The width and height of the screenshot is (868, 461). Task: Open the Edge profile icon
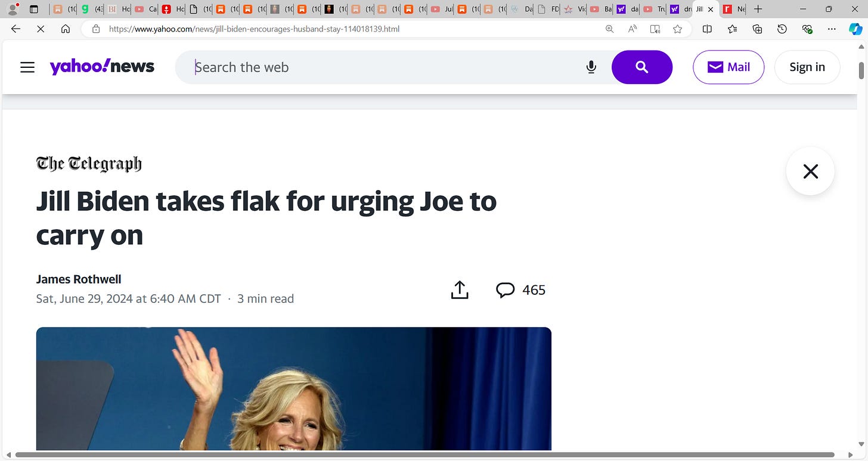(12, 9)
